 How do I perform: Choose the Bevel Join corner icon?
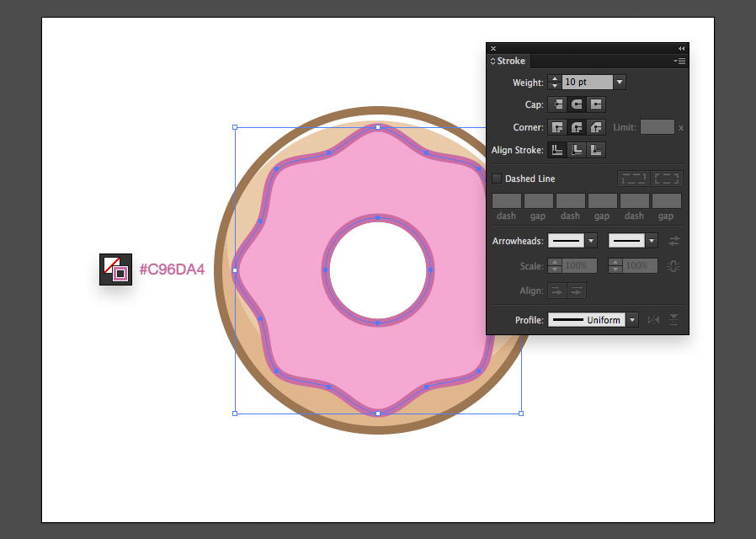tap(596, 127)
